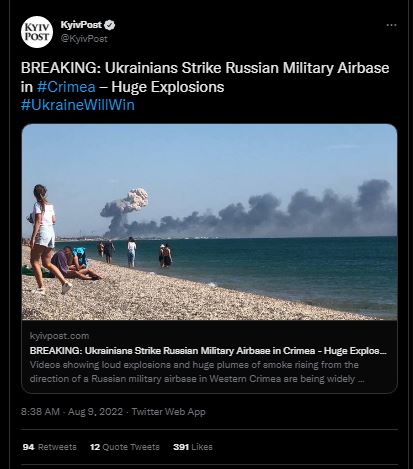Image resolution: width=413 pixels, height=469 pixels.
Task: Click the Twitter Web App source label
Action: 168,412
